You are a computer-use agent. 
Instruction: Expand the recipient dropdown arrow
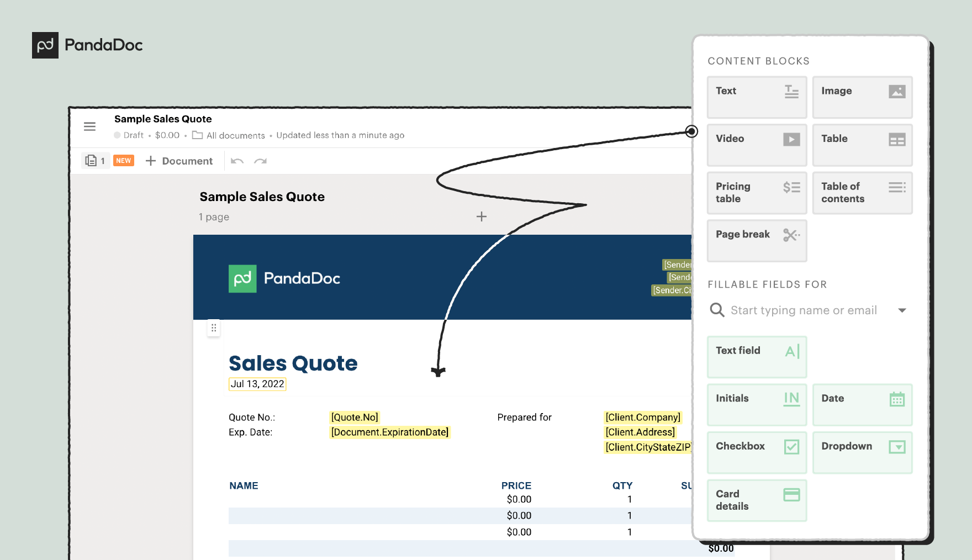[902, 310]
